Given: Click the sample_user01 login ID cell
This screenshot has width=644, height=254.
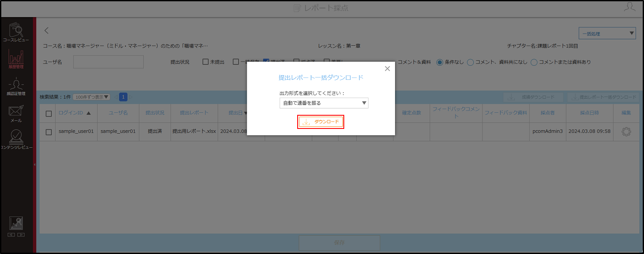Looking at the screenshot, I should (76, 131).
